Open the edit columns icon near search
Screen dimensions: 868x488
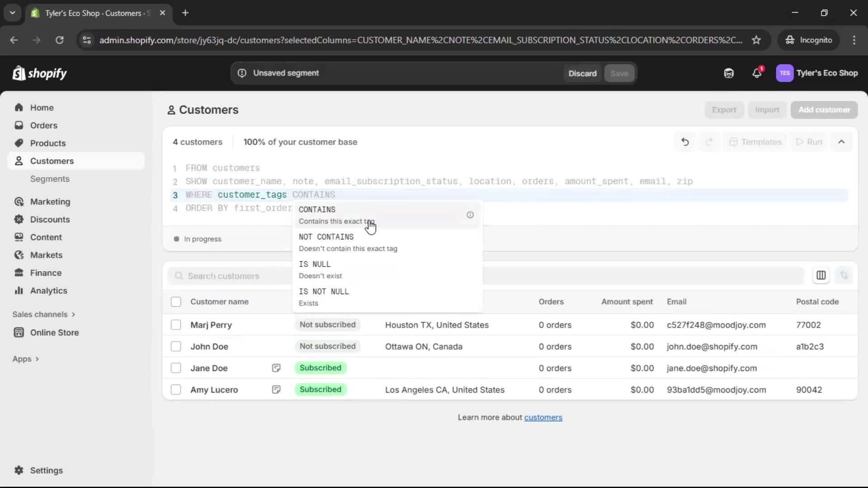tap(821, 275)
